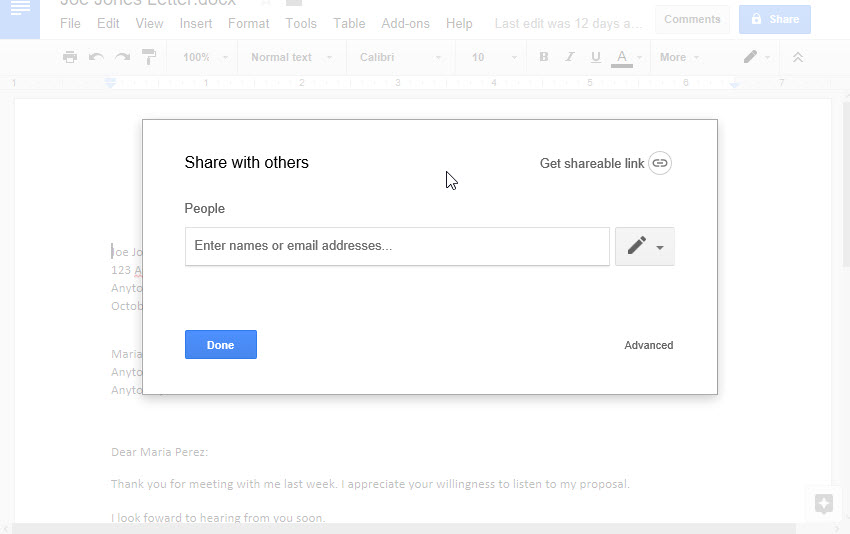Toggle Bold formatting
Viewport: 850px width, 534px height.
tap(544, 57)
